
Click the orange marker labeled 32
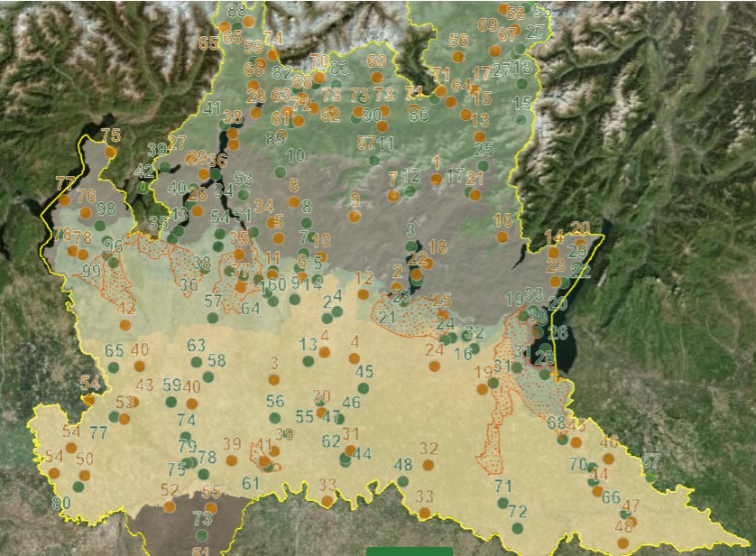click(x=429, y=465)
